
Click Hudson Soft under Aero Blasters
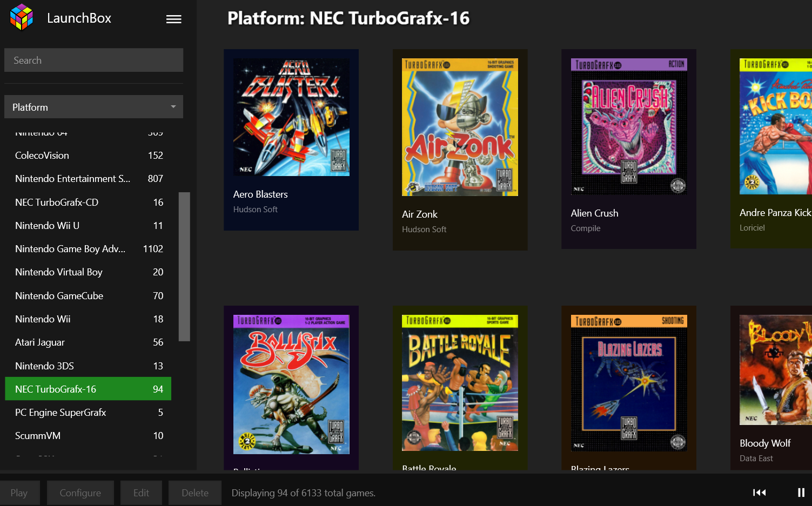(256, 210)
